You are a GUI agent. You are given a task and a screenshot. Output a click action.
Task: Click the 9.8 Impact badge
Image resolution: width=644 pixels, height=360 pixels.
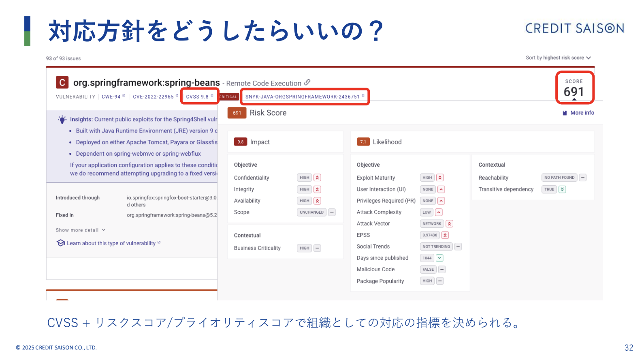click(x=241, y=142)
